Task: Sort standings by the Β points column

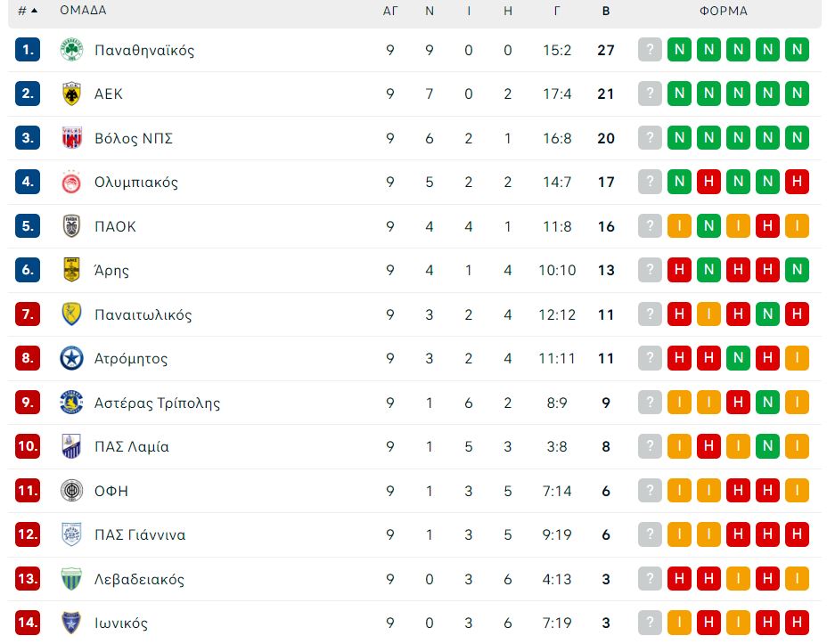Action: pos(606,11)
